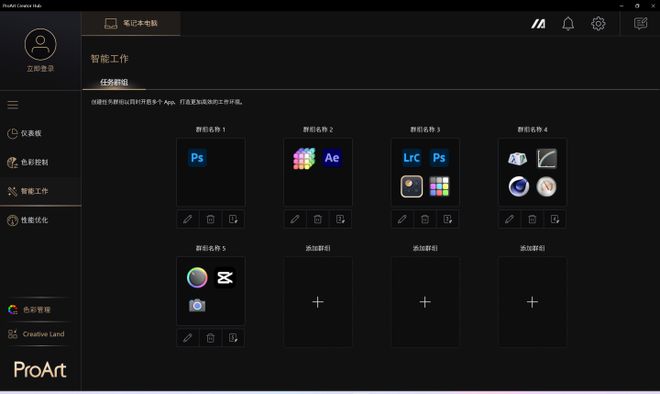Open the hamburger menu in the sidebar
660x394 pixels.
pos(13,105)
